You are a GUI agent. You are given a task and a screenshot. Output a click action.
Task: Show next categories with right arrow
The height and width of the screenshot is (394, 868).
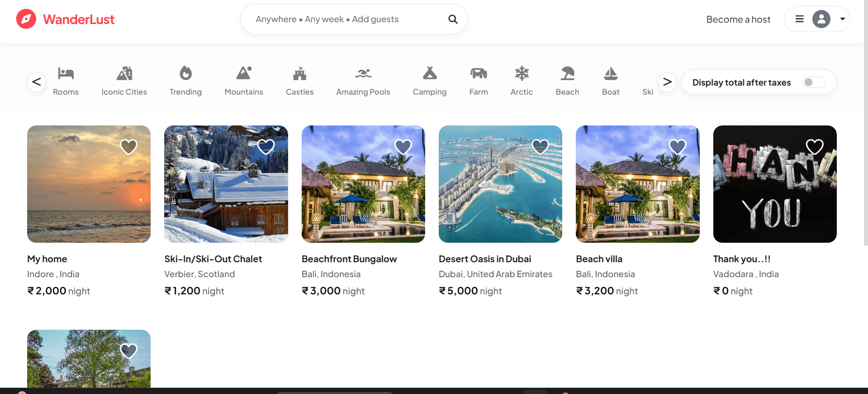click(667, 82)
